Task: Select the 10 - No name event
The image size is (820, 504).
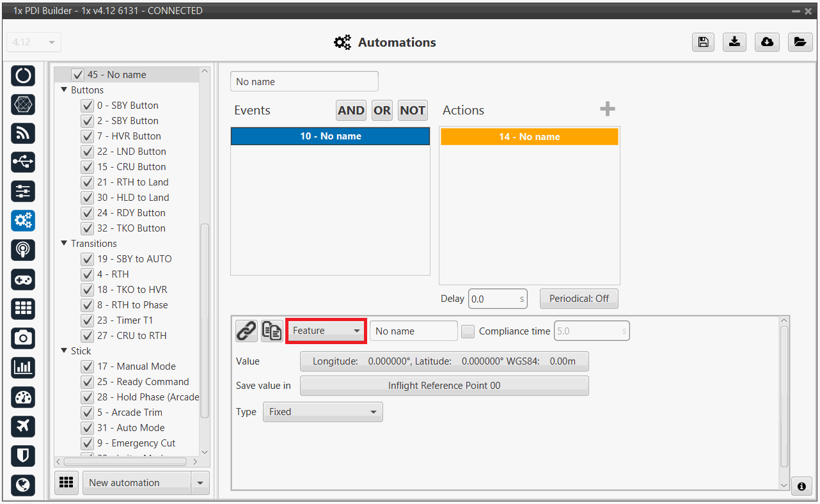Action: pos(330,136)
